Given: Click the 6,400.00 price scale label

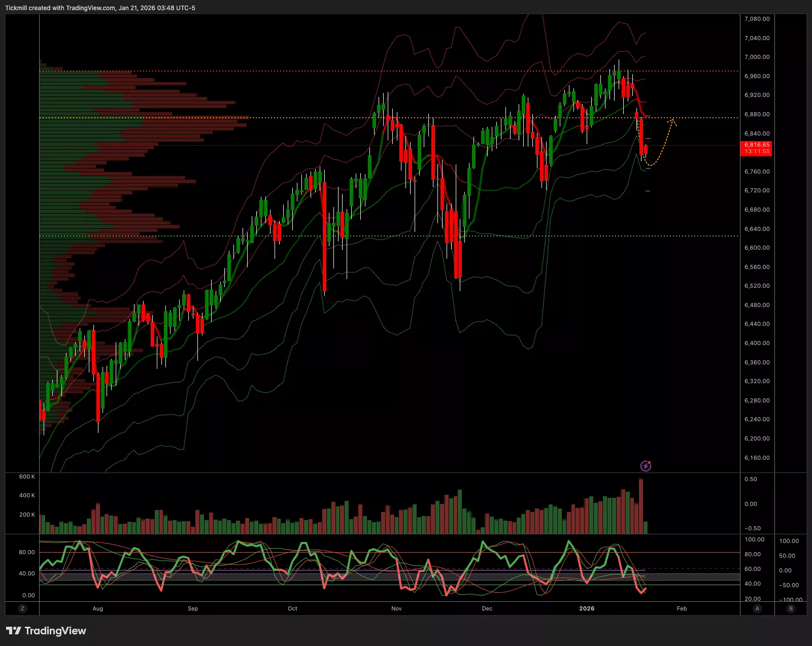Looking at the screenshot, I should (757, 343).
